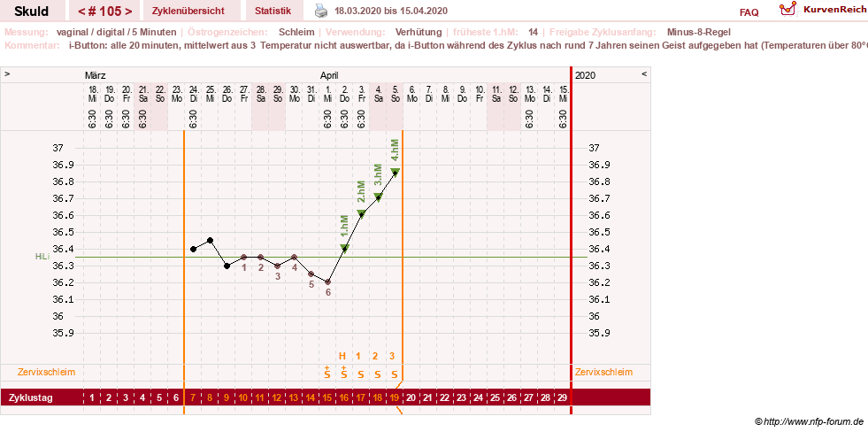Open the FAQ link
868x432 pixels.
tap(749, 12)
